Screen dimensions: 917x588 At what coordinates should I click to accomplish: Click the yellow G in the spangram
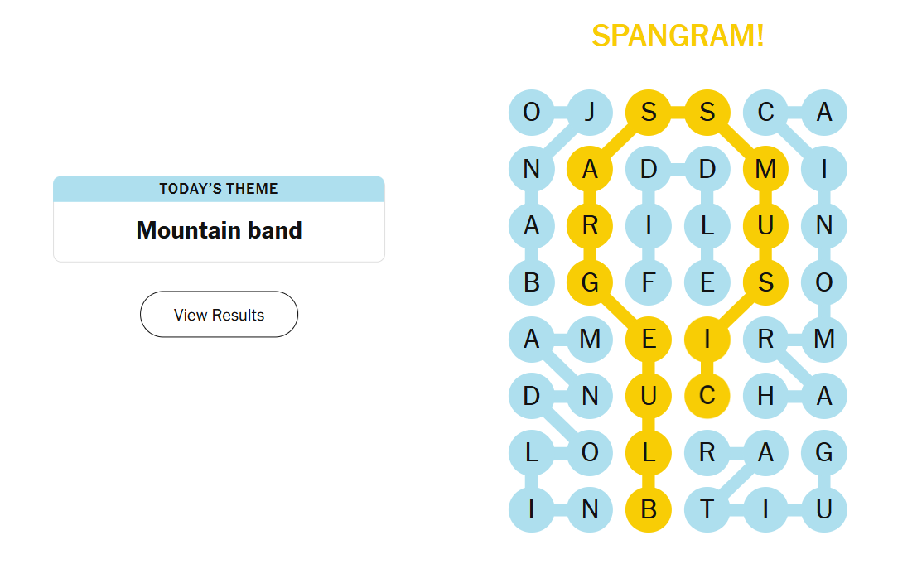pos(590,282)
